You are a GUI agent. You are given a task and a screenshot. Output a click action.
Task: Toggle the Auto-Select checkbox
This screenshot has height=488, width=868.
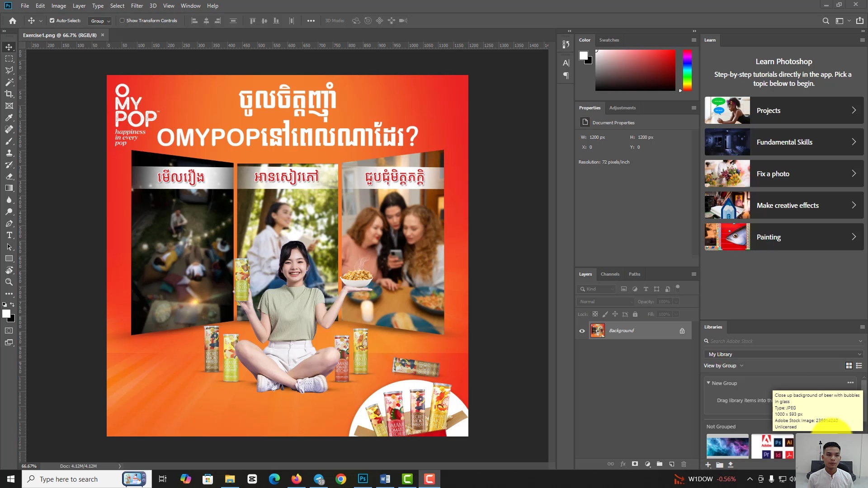[x=52, y=21]
